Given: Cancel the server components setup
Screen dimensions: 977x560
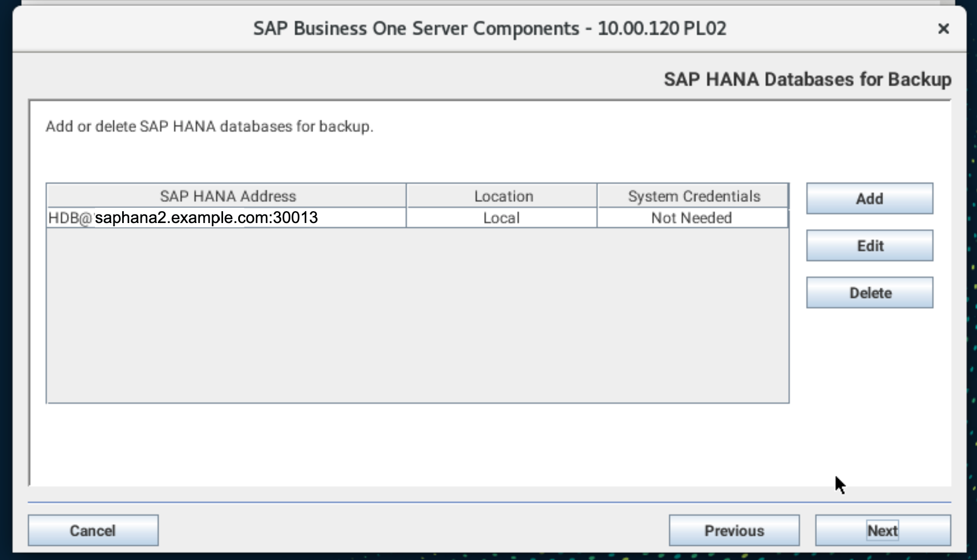Looking at the screenshot, I should point(93,530).
